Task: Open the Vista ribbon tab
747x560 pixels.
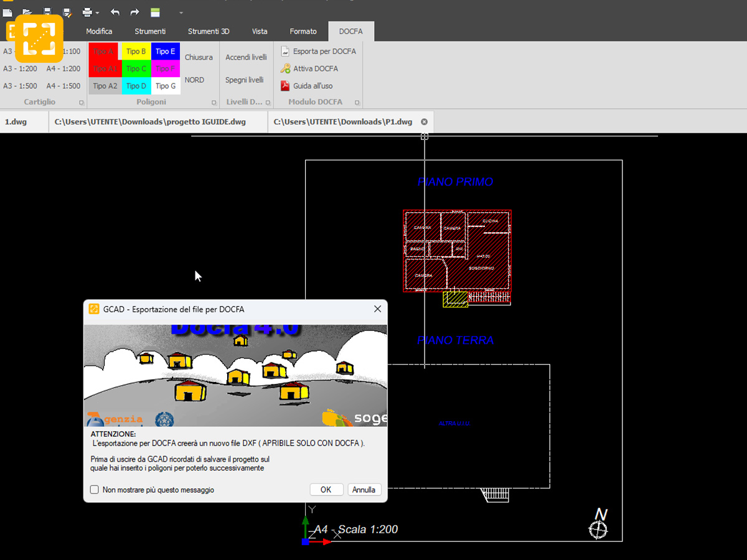Action: pos(260,31)
